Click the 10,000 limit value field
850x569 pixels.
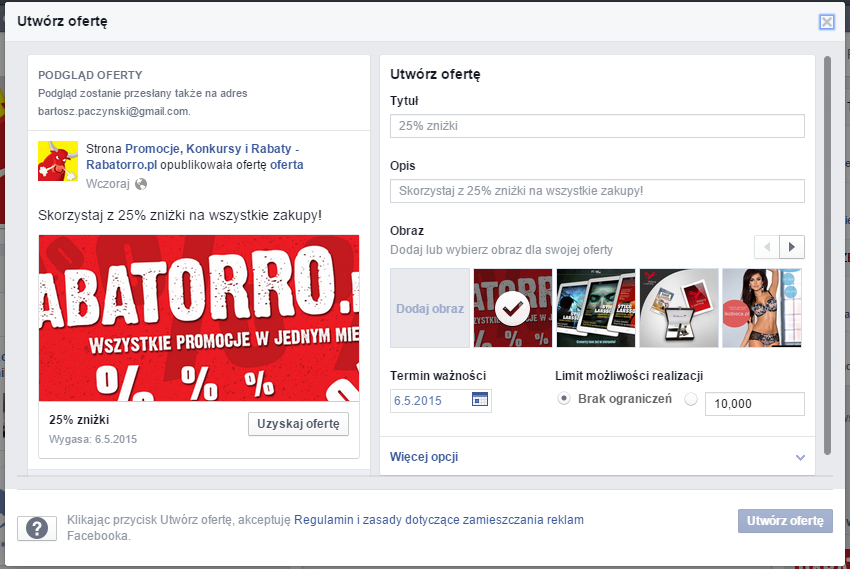[x=755, y=404]
